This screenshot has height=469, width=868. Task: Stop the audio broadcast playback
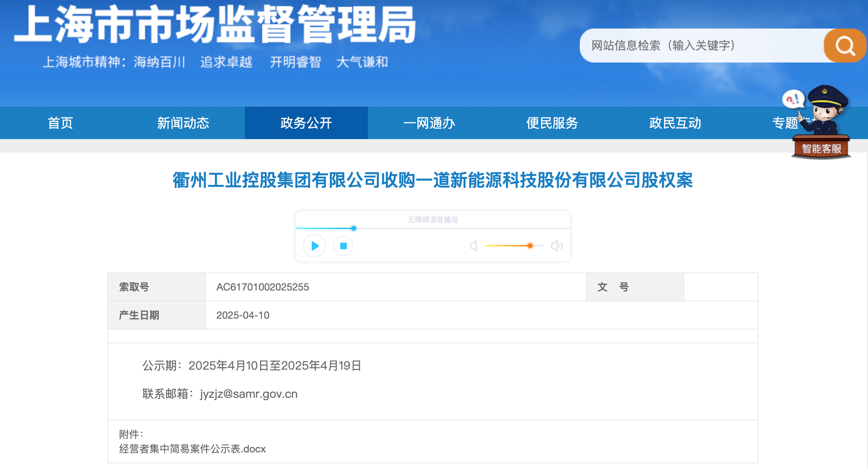pyautogui.click(x=343, y=246)
